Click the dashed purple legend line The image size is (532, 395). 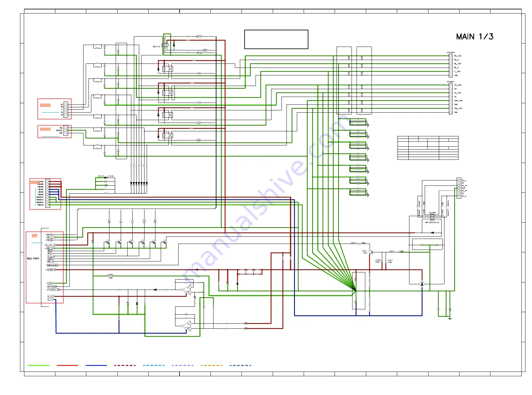click(x=183, y=365)
